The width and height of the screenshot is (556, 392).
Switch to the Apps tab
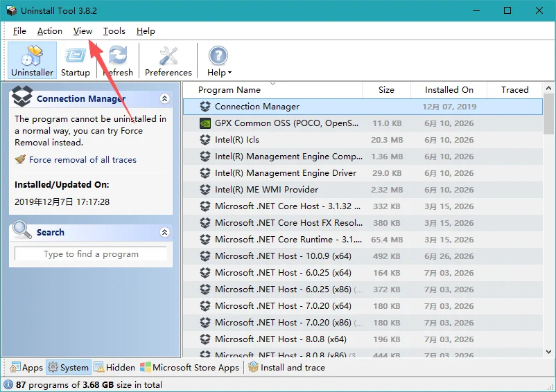[x=26, y=368]
